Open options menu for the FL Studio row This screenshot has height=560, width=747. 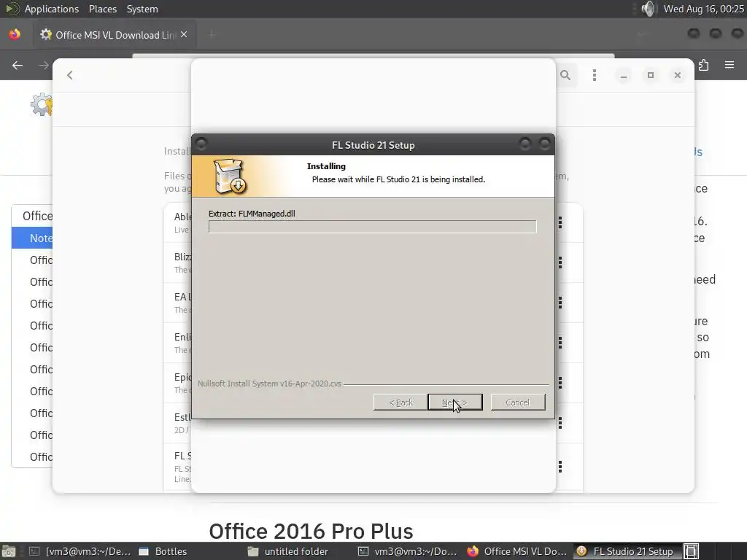point(560,467)
